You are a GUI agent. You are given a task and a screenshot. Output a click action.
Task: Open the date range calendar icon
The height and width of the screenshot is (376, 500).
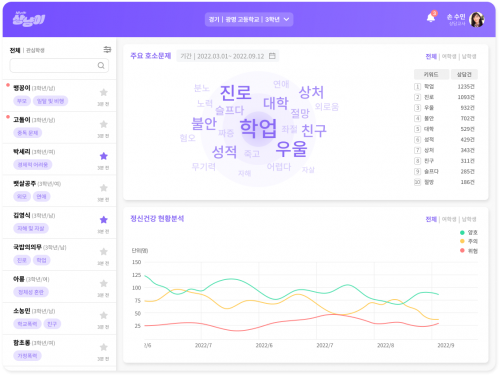coord(272,56)
